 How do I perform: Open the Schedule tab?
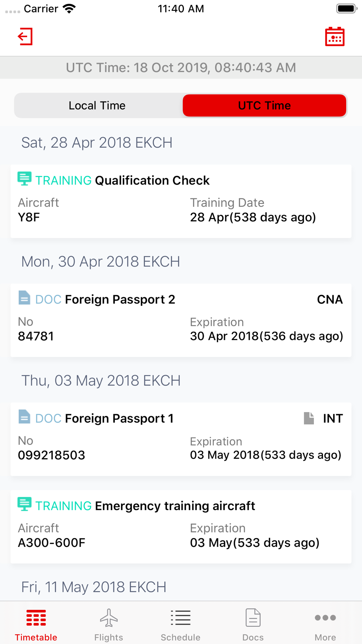coord(181,624)
